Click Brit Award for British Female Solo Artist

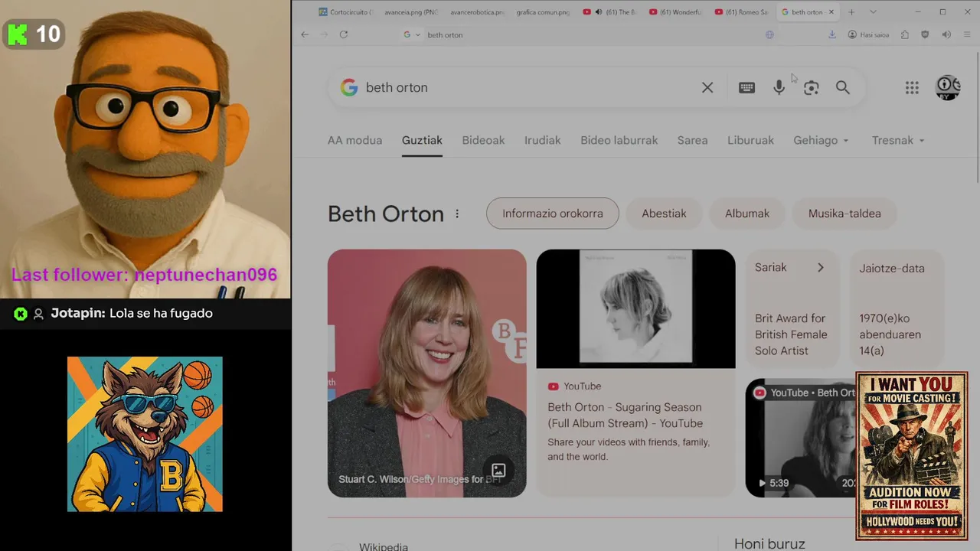tap(791, 334)
